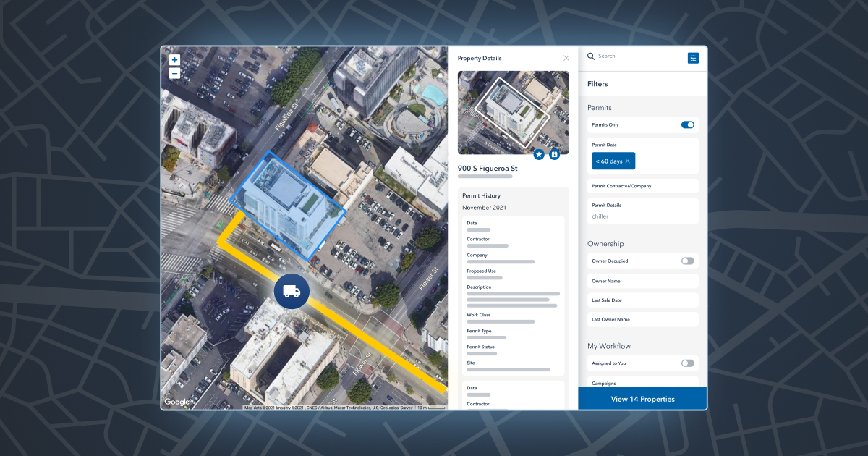The width and height of the screenshot is (868, 456).
Task: Open the Google link on the map
Action: pyautogui.click(x=176, y=401)
